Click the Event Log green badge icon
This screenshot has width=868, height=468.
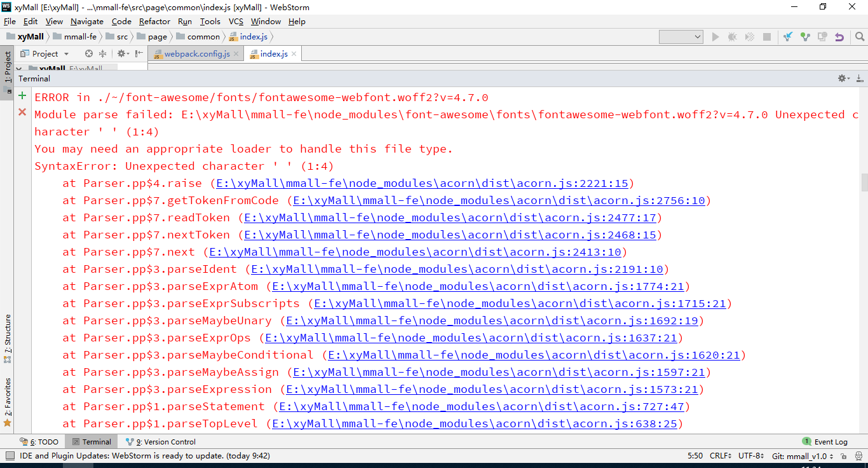click(806, 441)
